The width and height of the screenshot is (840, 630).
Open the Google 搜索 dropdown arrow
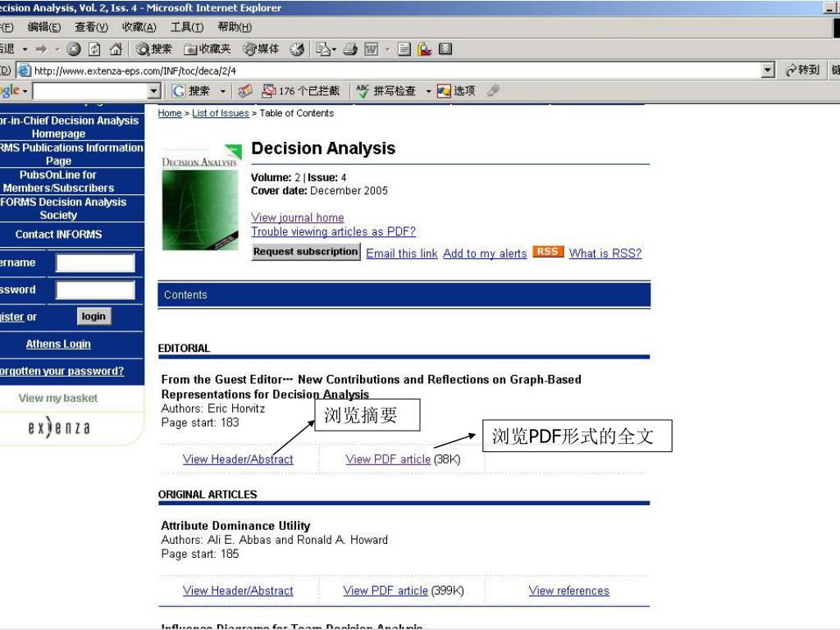(223, 91)
